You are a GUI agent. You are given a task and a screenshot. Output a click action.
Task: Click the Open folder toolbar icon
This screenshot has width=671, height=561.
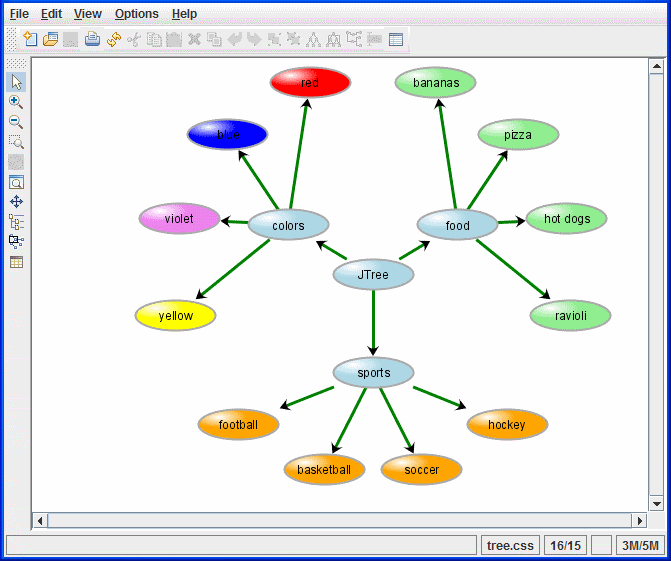50,40
